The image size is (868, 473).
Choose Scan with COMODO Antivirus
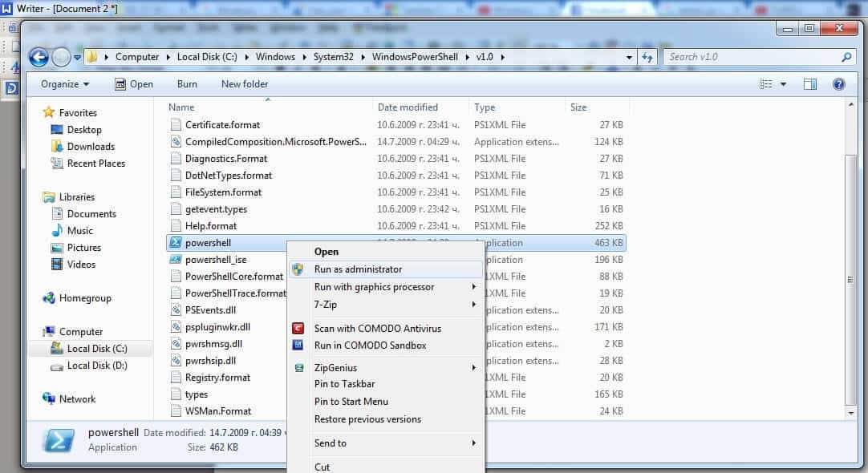(x=386, y=329)
